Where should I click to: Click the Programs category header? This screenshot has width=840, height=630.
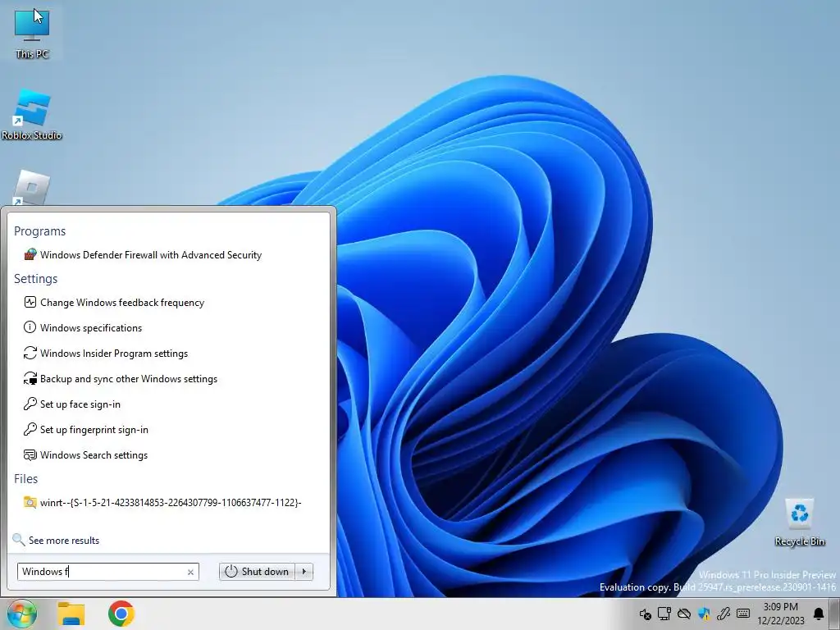[x=39, y=231]
